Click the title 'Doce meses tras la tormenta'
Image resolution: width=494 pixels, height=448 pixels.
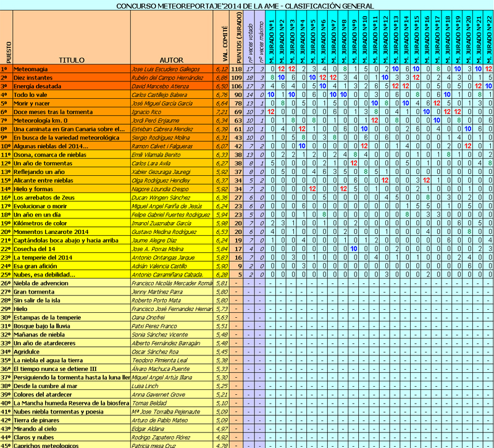(53, 112)
